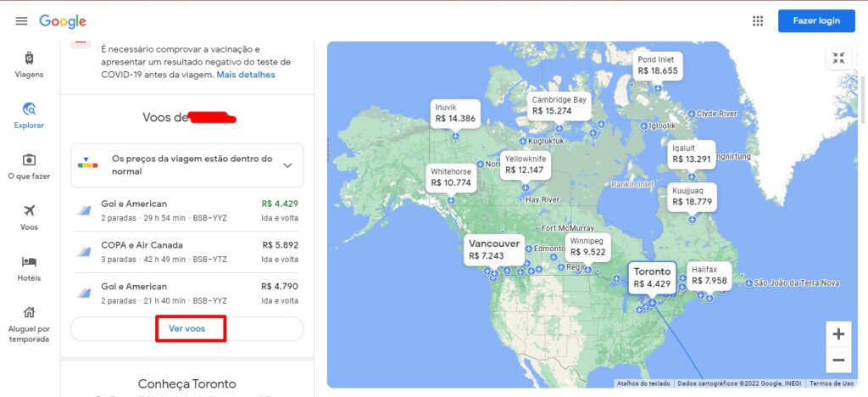Image resolution: width=868 pixels, height=397 pixels.
Task: Click the Whitehorse R$ 10.774 marker
Action: (451, 177)
